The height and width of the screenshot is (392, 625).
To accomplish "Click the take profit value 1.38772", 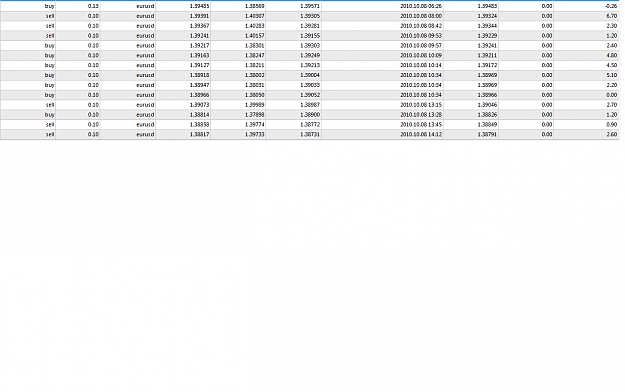I will (x=310, y=124).
